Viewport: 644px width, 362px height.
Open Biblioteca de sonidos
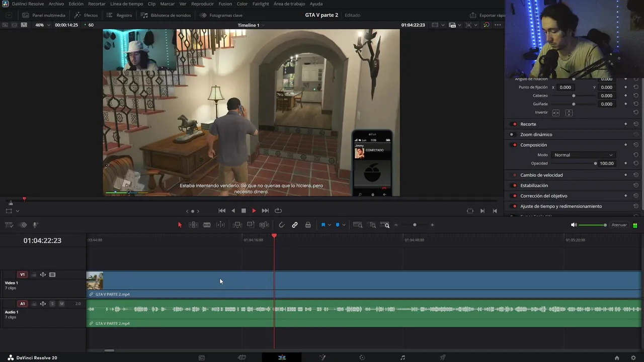point(166,15)
